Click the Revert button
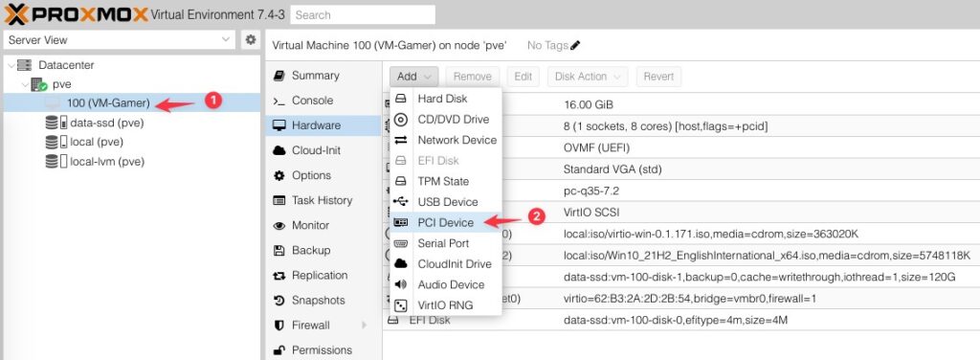 [658, 77]
